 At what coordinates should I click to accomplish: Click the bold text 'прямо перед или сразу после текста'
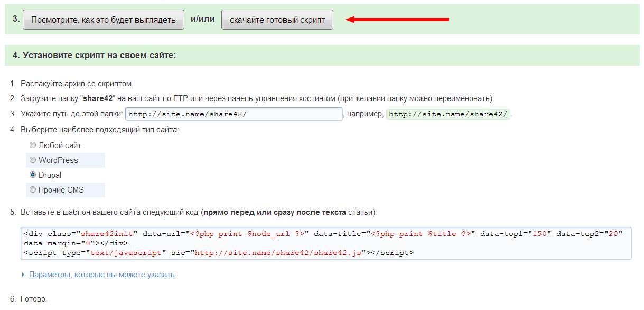275,212
